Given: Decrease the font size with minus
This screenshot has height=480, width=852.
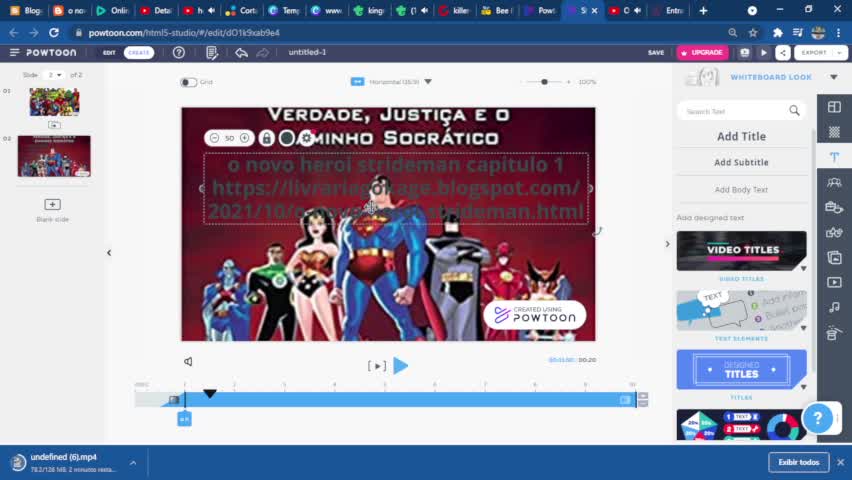Looking at the screenshot, I should (x=215, y=138).
